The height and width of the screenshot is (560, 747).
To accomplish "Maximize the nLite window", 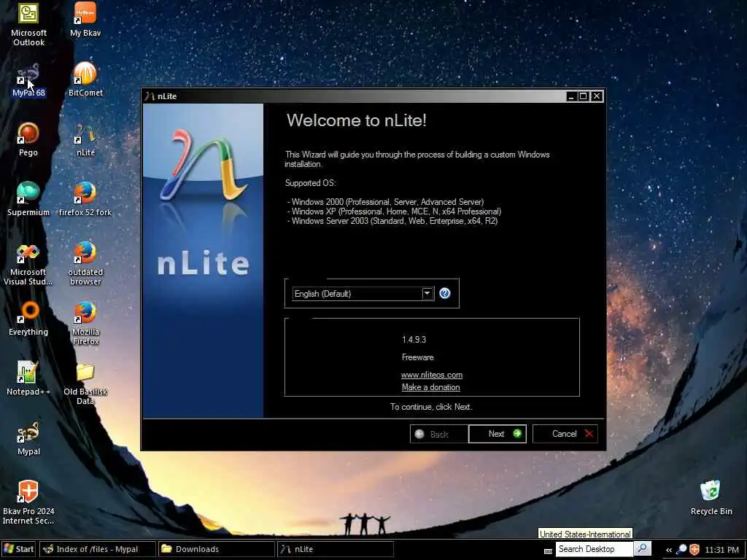I will coord(583,96).
